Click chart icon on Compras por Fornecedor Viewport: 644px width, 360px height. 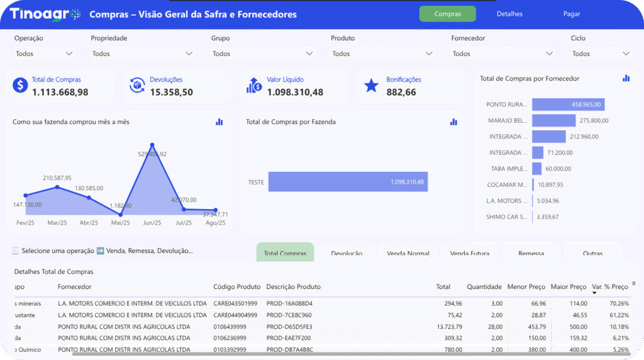coord(626,79)
